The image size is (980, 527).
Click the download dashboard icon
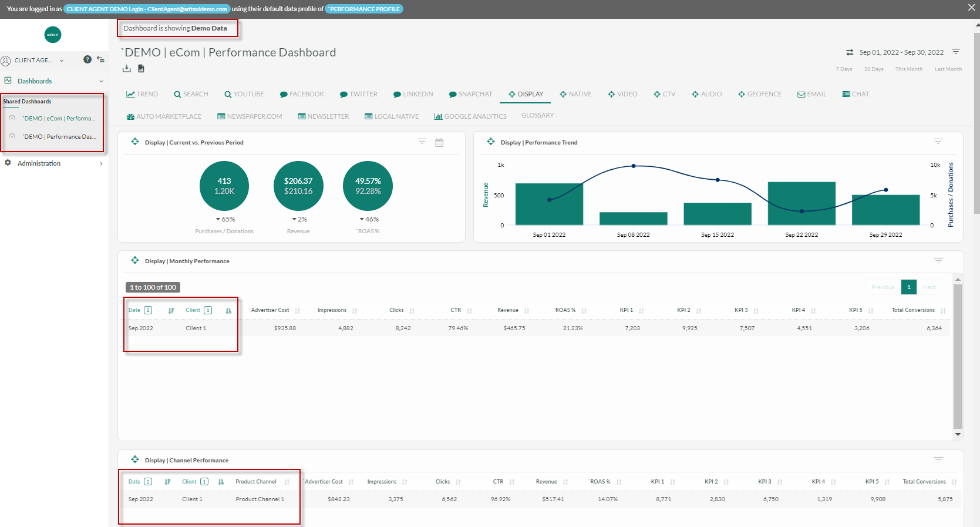[x=126, y=69]
